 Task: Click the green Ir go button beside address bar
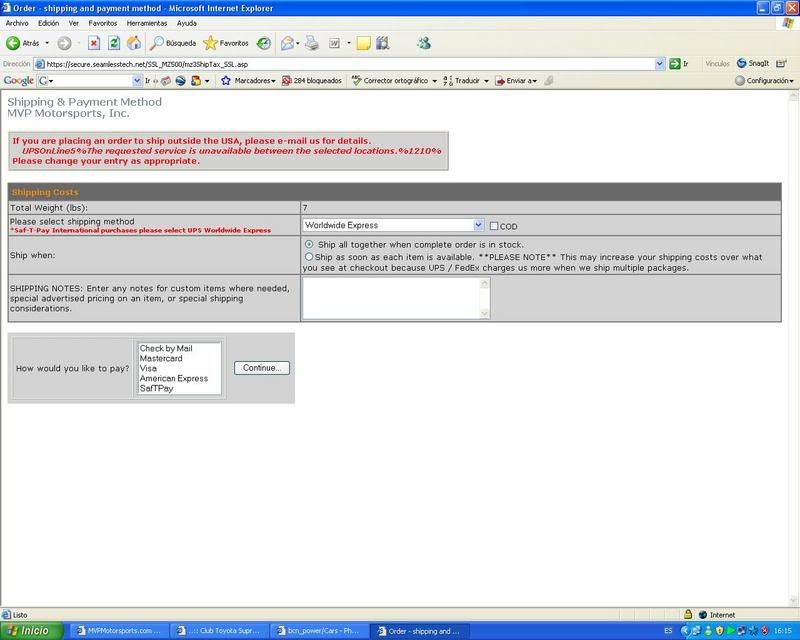(679, 64)
